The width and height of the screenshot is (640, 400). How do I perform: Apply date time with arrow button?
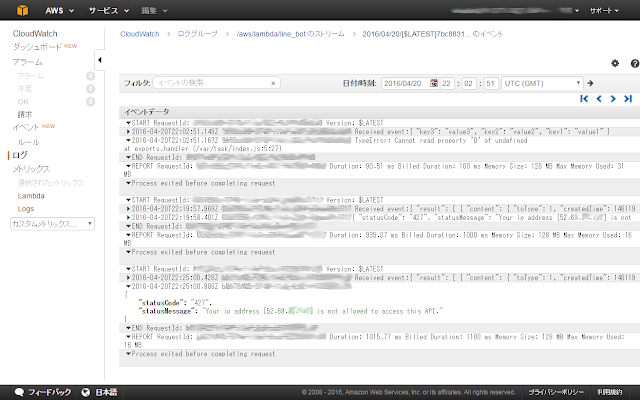tap(590, 83)
